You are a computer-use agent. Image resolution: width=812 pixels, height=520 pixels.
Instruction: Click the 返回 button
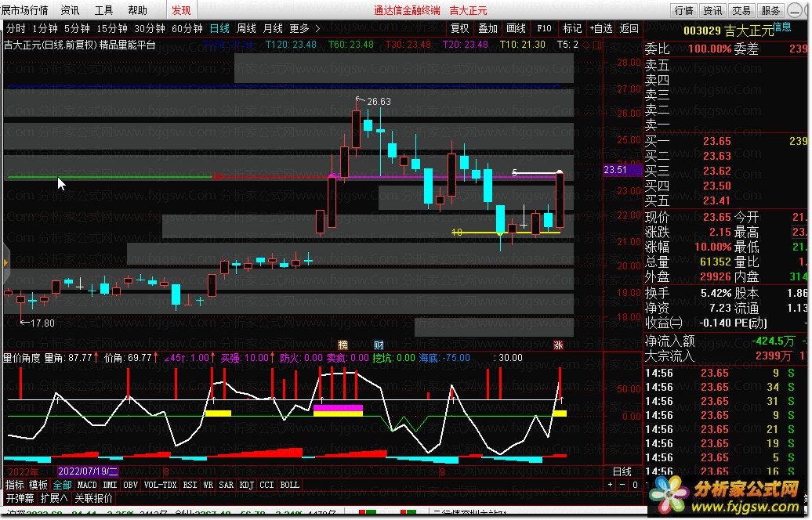(x=629, y=28)
